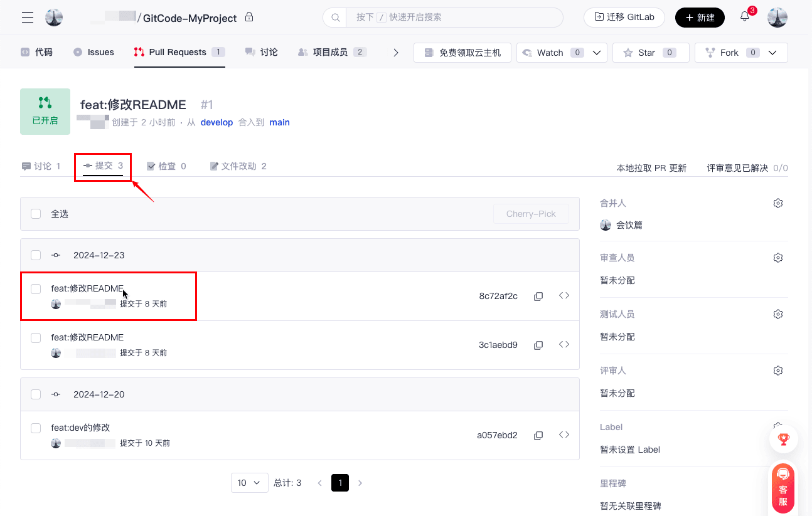
Task: Open the hamburger navigation menu
Action: 28,18
